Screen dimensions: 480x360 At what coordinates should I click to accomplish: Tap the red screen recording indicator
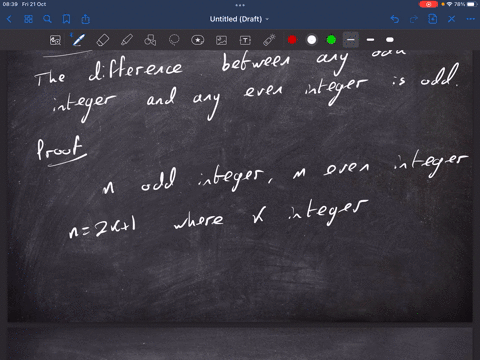coord(429,4)
